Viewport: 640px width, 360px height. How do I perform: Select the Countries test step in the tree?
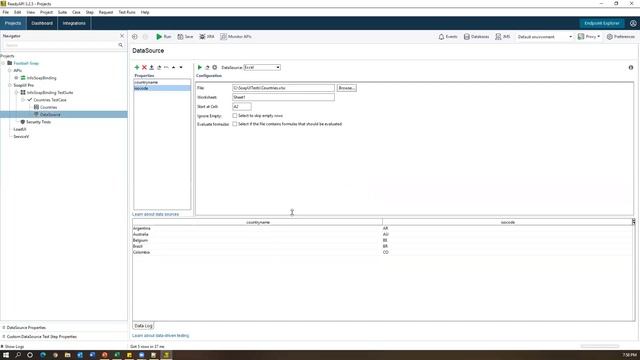pyautogui.click(x=49, y=107)
